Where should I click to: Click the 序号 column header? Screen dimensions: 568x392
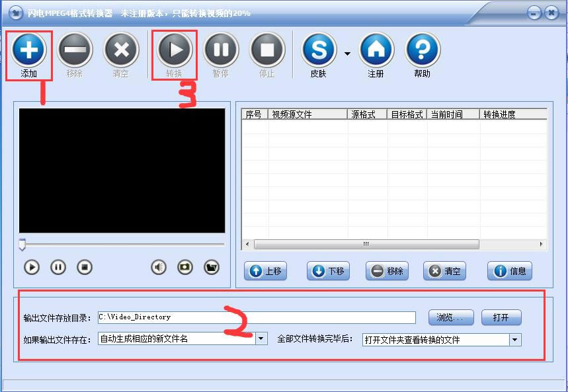(255, 114)
